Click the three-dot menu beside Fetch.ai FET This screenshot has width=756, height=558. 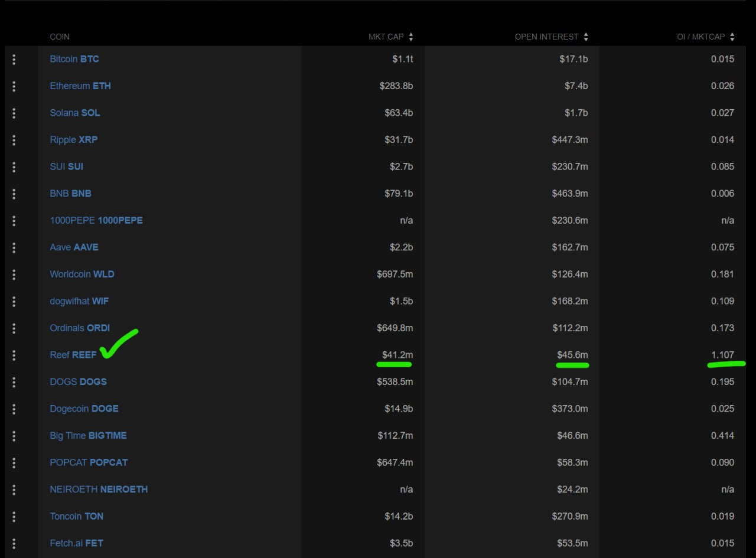14,543
